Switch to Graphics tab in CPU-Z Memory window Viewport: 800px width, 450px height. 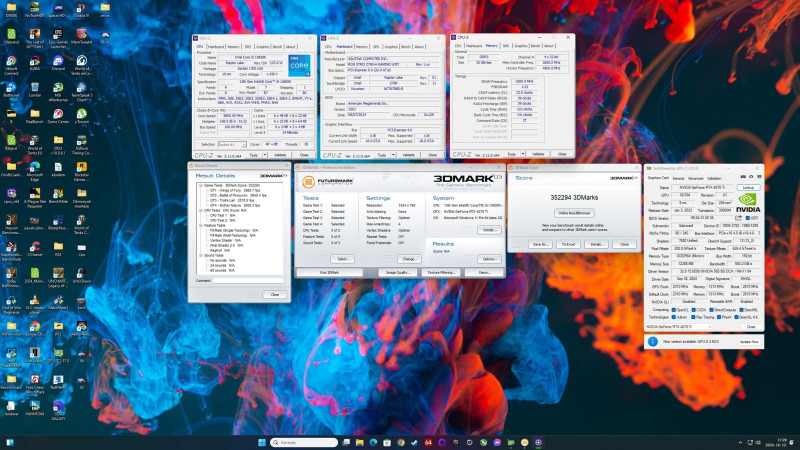click(520, 45)
